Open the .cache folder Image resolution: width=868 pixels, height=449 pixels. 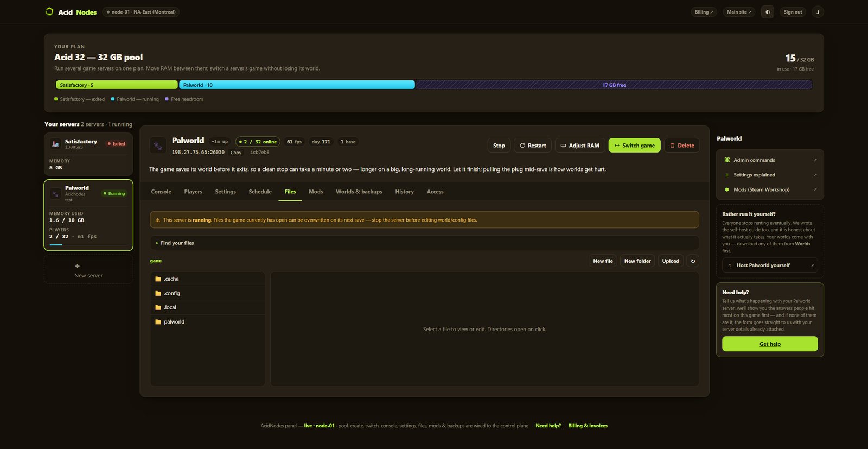[x=208, y=279]
